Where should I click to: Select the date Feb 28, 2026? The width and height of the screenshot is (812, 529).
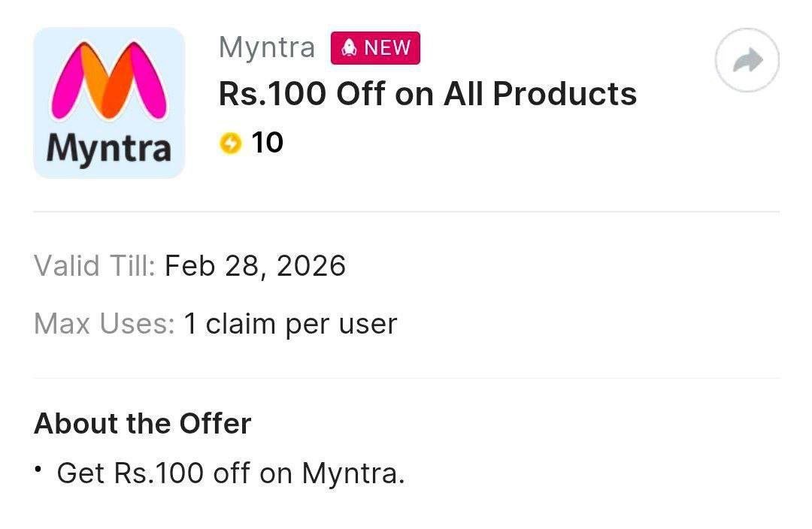click(x=255, y=266)
